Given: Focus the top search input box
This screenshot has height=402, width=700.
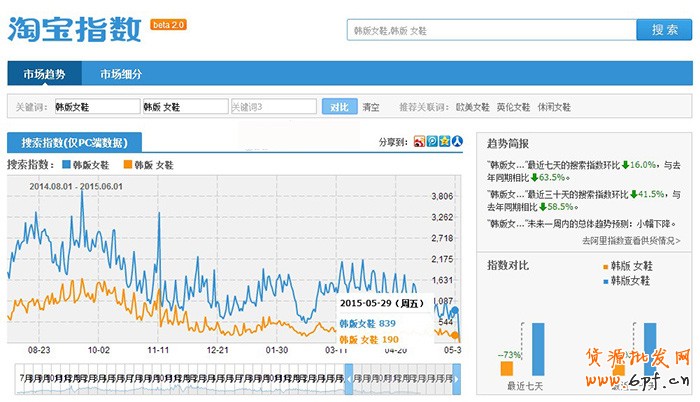Looking at the screenshot, I should click(x=491, y=30).
